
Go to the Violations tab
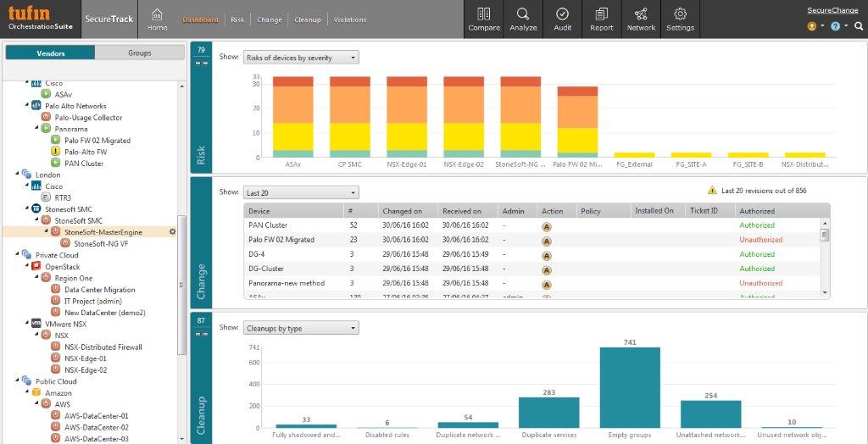[x=350, y=19]
